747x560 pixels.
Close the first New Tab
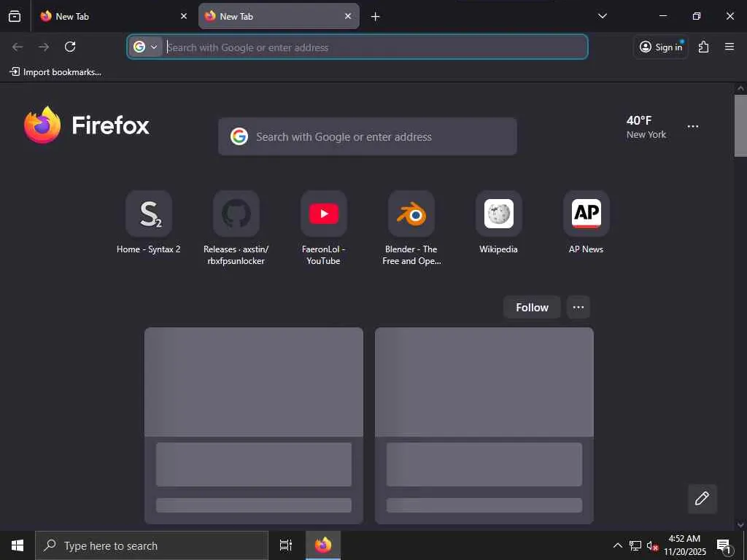183,16
